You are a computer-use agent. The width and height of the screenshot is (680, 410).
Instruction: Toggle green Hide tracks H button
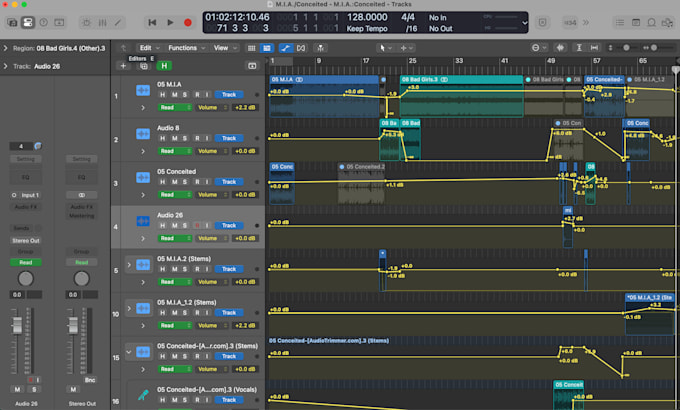click(164, 66)
